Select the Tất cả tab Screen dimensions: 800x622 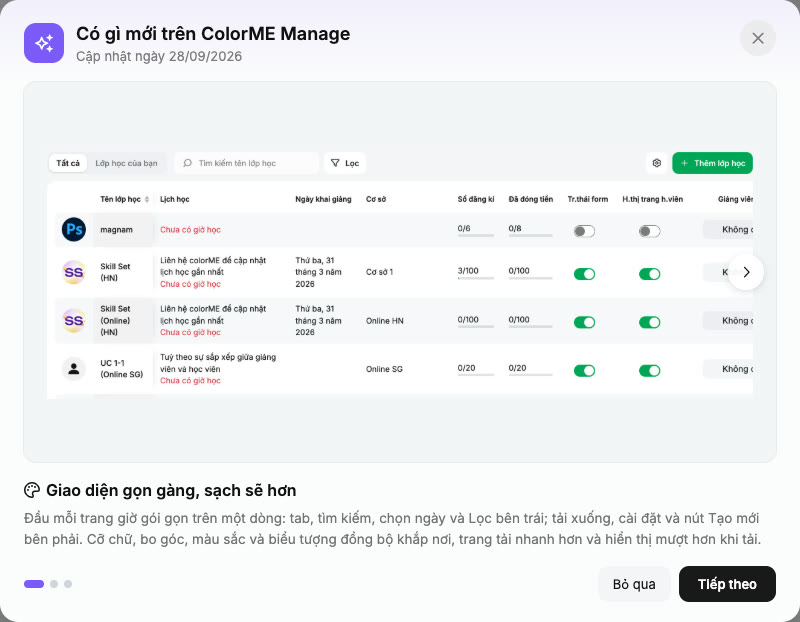click(68, 163)
